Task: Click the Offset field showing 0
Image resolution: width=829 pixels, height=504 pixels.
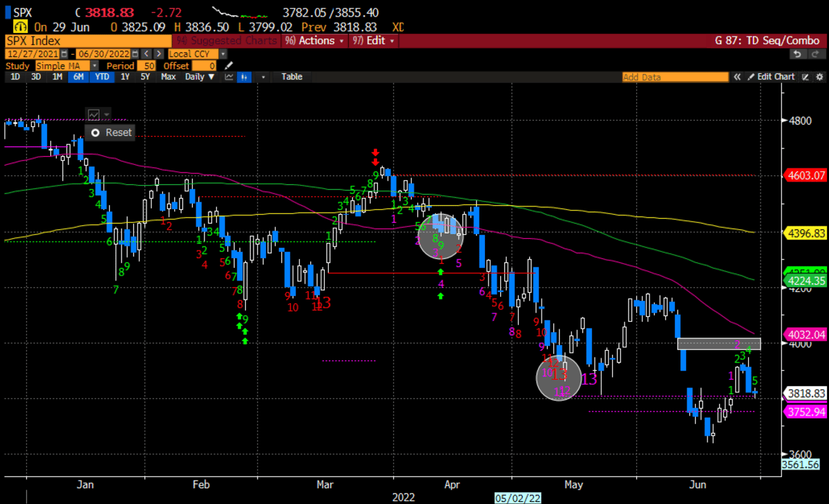Action: pos(204,66)
